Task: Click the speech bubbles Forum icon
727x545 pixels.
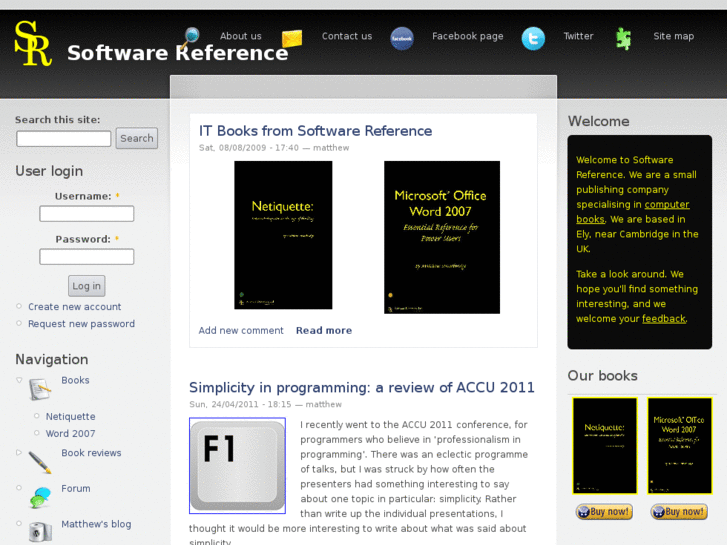Action: click(40, 497)
